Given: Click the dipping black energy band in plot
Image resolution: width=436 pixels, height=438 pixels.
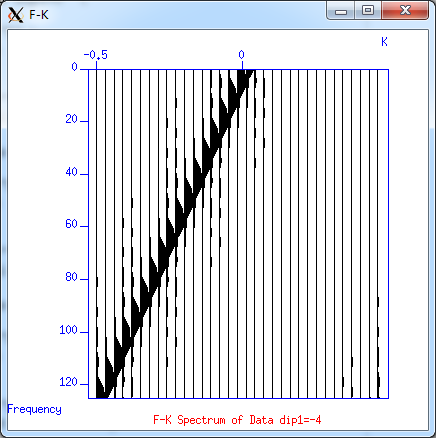Looking at the screenshot, I should pyautogui.click(x=176, y=233).
